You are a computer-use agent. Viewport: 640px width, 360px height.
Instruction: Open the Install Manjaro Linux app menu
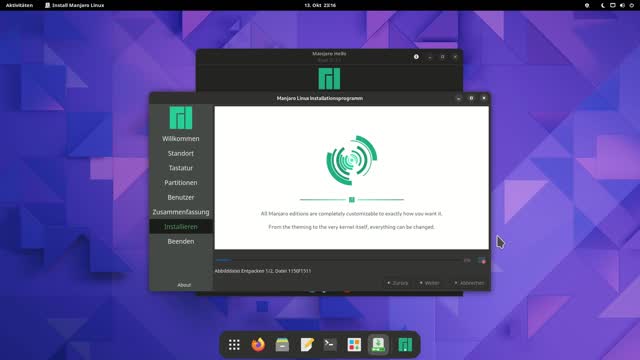(74, 5)
